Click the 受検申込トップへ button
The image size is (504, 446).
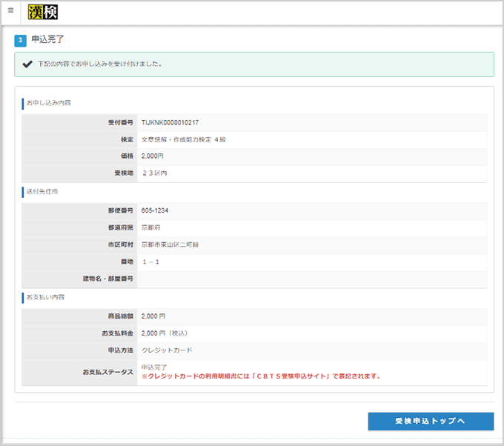[431, 421]
